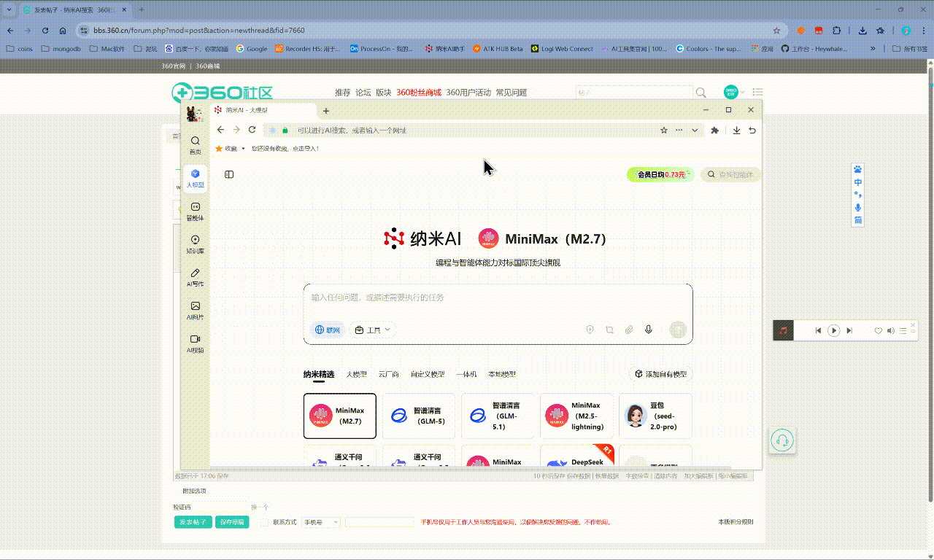Select the MiniMax (M2.7) model card
The width and height of the screenshot is (934, 560).
340,416
